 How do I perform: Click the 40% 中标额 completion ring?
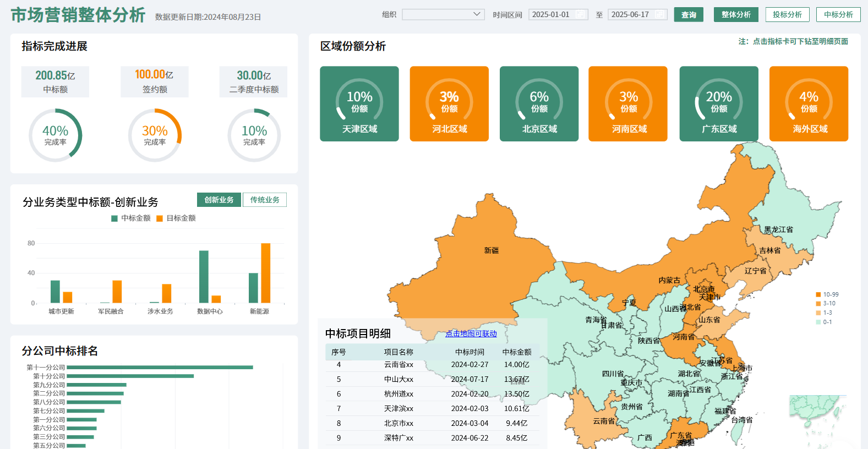55,135
